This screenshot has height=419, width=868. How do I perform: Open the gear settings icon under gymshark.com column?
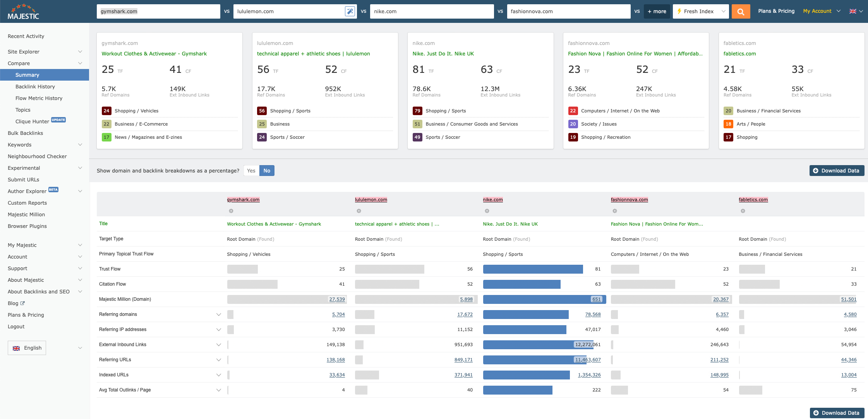231,211
